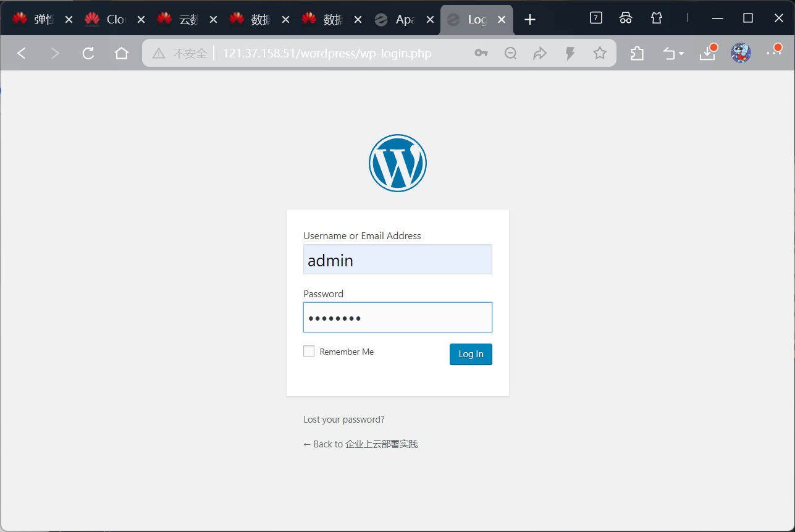Screen dimensions: 795x532
Task: Click the WordPress logo
Action: [398, 163]
